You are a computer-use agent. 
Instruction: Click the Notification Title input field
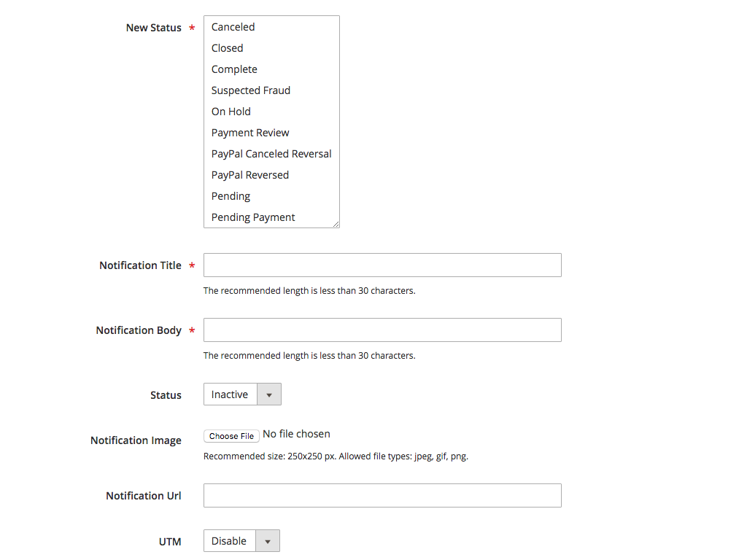click(382, 265)
